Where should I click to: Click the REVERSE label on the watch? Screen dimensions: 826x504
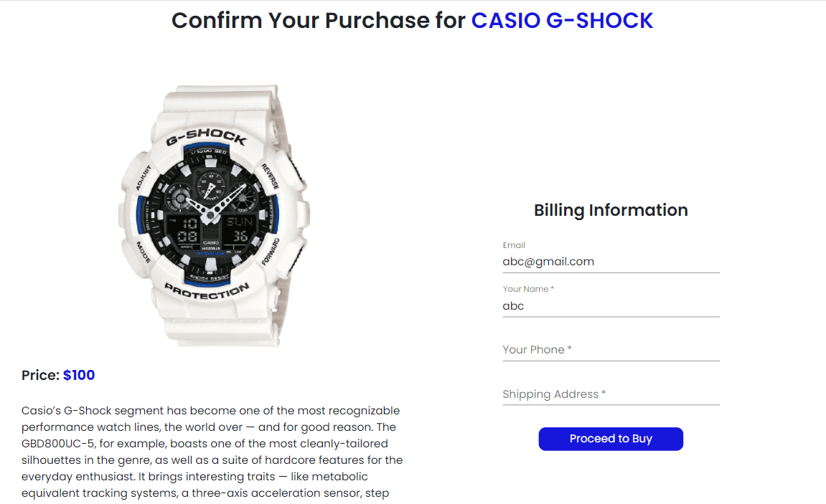pos(271,176)
